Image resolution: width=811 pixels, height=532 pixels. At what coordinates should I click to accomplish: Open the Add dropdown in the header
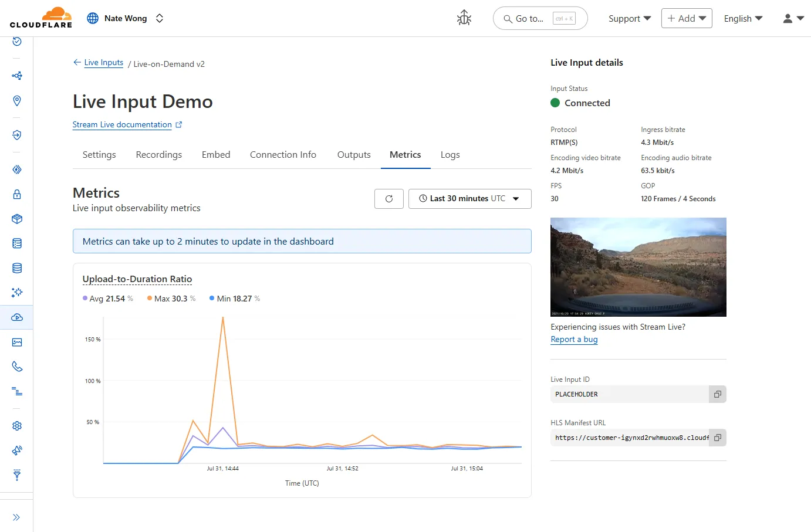pos(686,18)
